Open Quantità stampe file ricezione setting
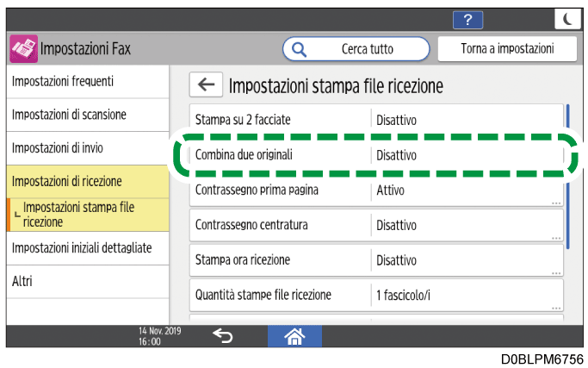 pos(376,295)
